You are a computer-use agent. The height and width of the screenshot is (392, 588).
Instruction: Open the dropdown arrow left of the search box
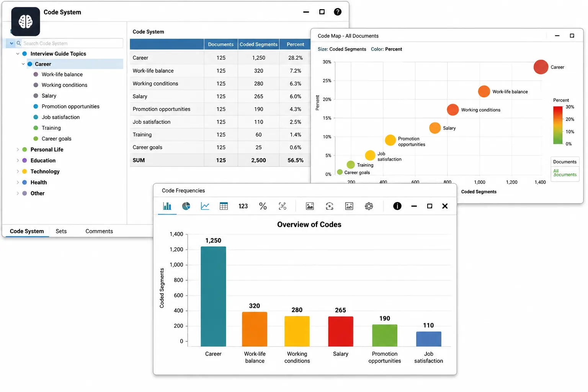point(11,43)
